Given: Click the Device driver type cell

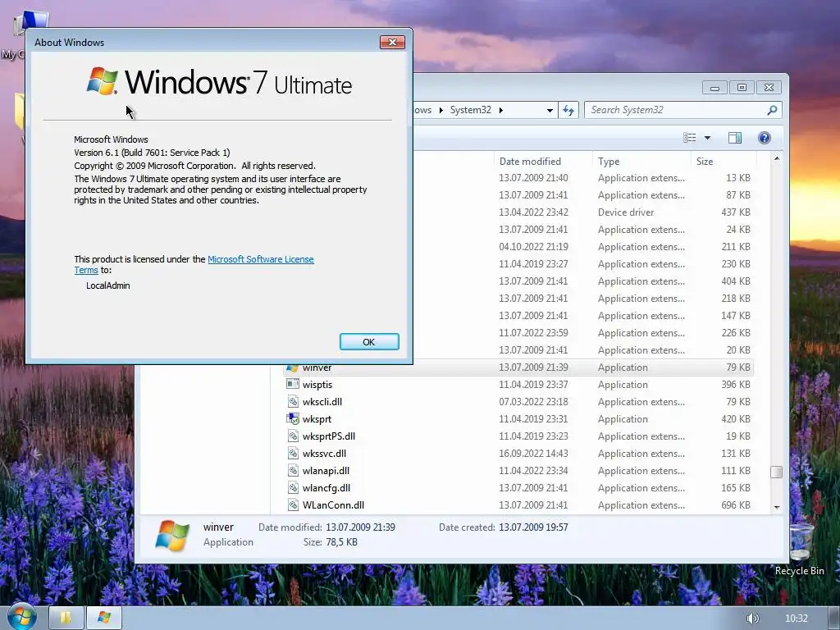Looking at the screenshot, I should pos(626,212).
